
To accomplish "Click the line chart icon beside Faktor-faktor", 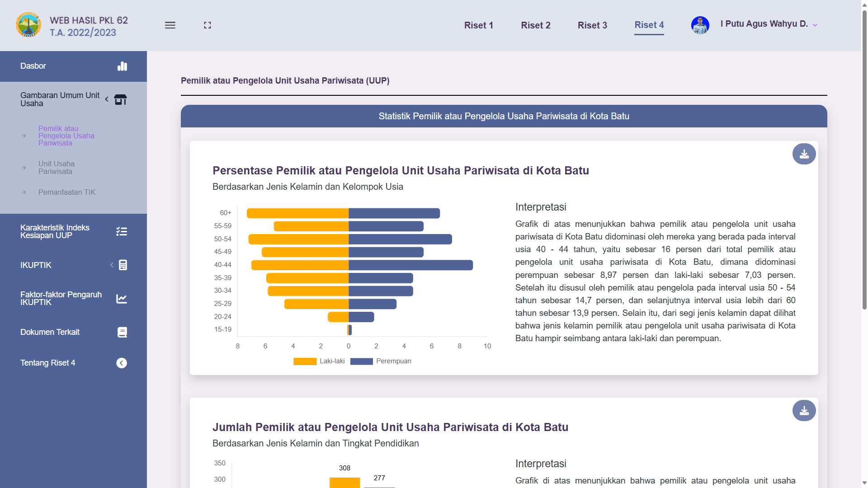I will 122,299.
